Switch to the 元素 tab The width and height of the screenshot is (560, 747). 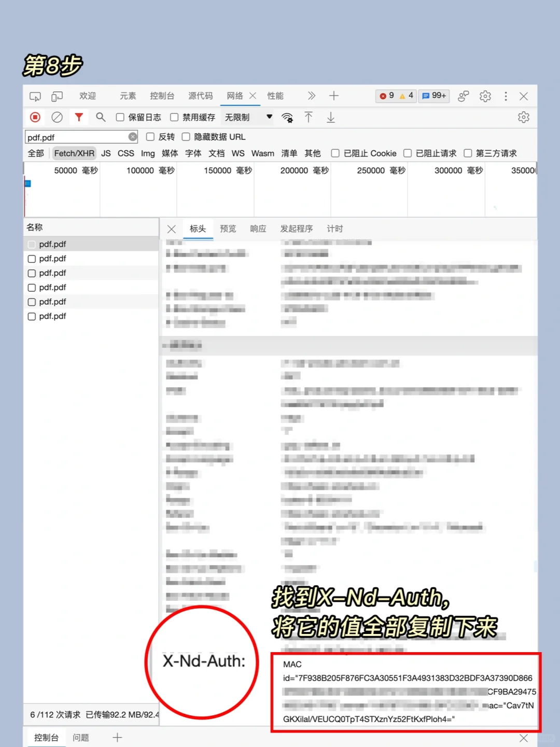(128, 96)
